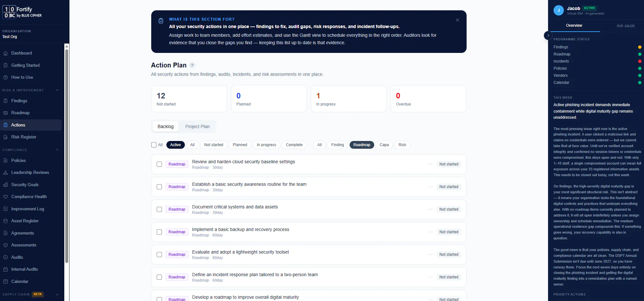
Task: Click the Policies document icon
Action: (x=5, y=160)
